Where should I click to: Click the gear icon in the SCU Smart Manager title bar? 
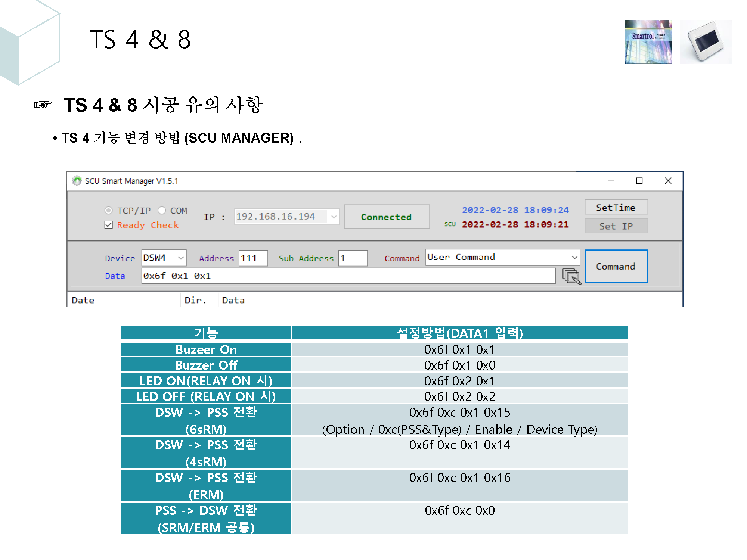click(77, 181)
